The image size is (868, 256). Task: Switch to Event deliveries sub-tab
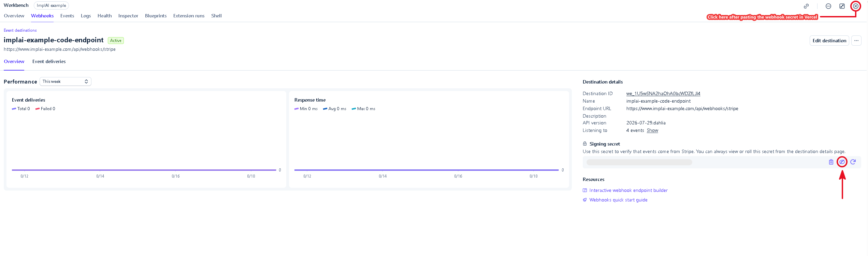[x=49, y=62]
